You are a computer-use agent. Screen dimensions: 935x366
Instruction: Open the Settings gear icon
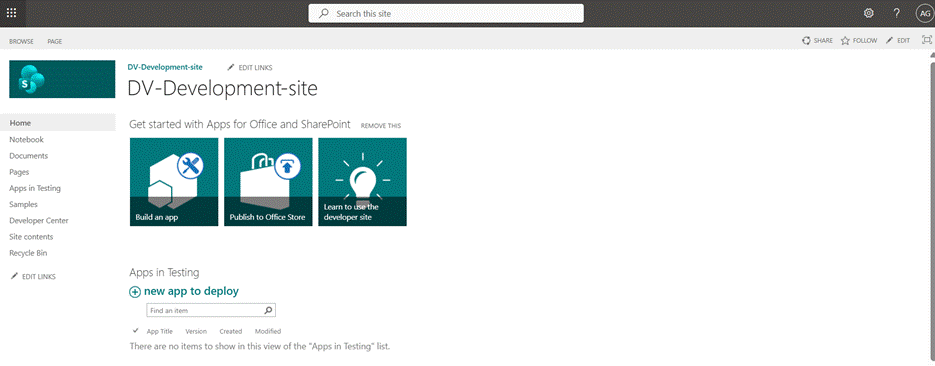869,13
